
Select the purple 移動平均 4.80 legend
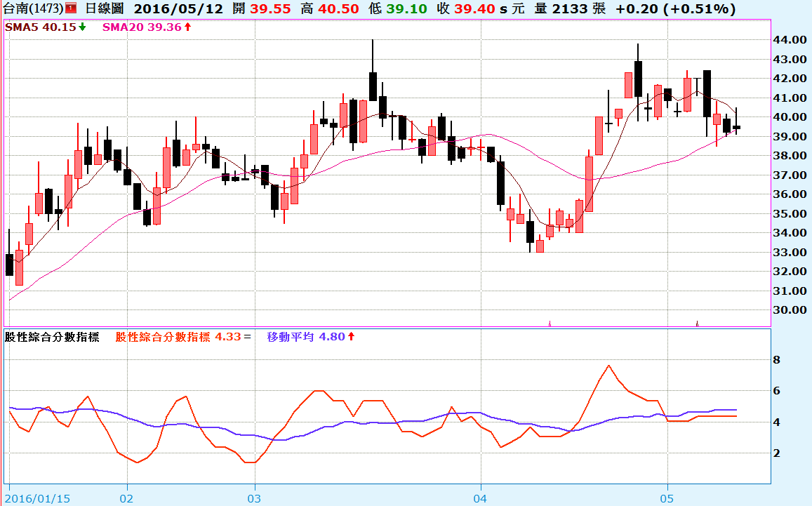point(306,337)
